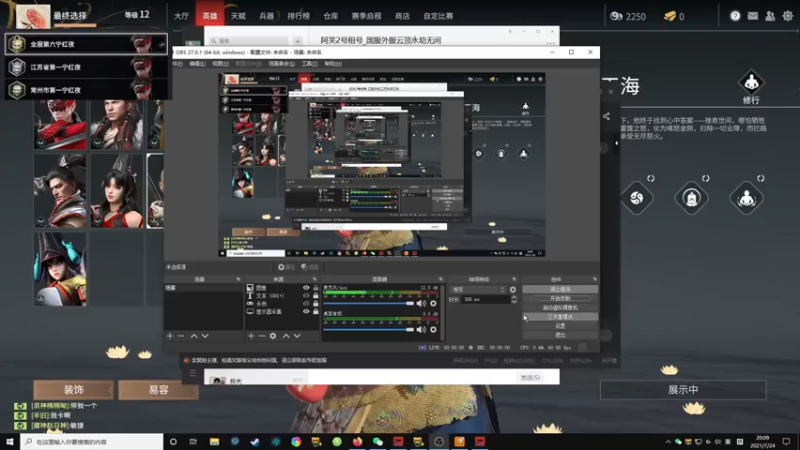The height and width of the screenshot is (450, 800).
Task: Add a new scene with plus icon
Action: click(170, 336)
